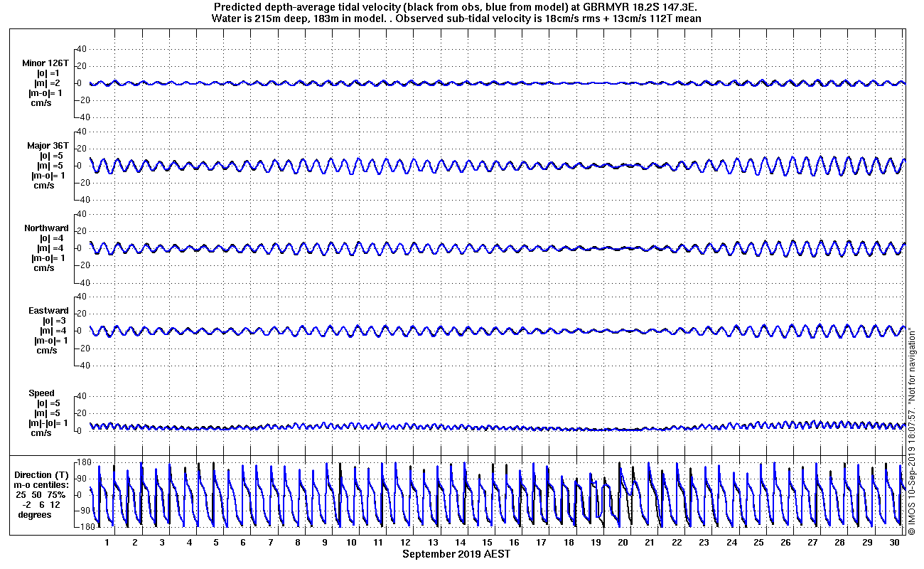Click the 'September 2019 AEST' axis title
Screen dimensions: 924x569
[x=456, y=554]
